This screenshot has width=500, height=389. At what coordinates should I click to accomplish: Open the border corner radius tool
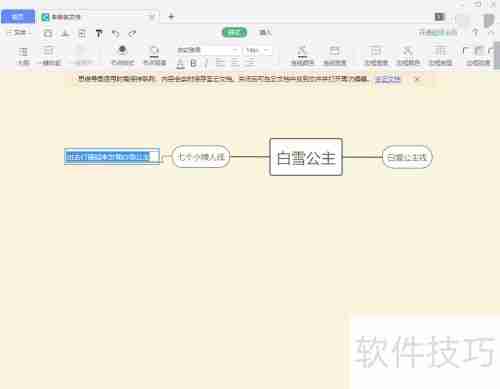pos(478,56)
